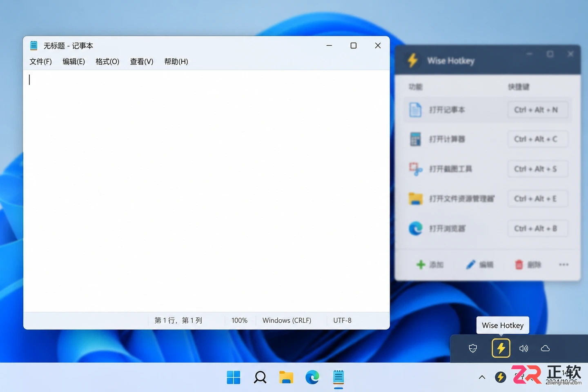
Task: Open the 格式(O) menu in Notepad
Action: [x=107, y=62]
